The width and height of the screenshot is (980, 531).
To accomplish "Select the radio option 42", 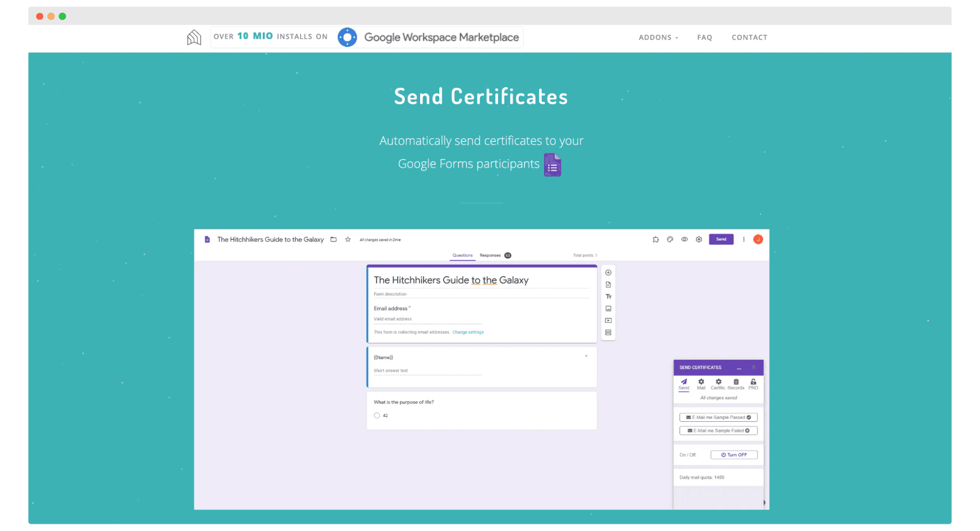I will point(377,415).
